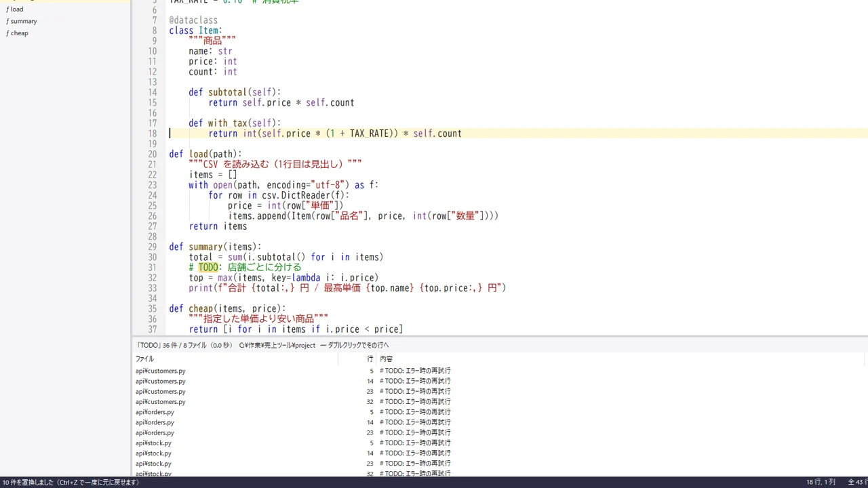Open the customers.py line 23 TODO result

click(x=500, y=392)
